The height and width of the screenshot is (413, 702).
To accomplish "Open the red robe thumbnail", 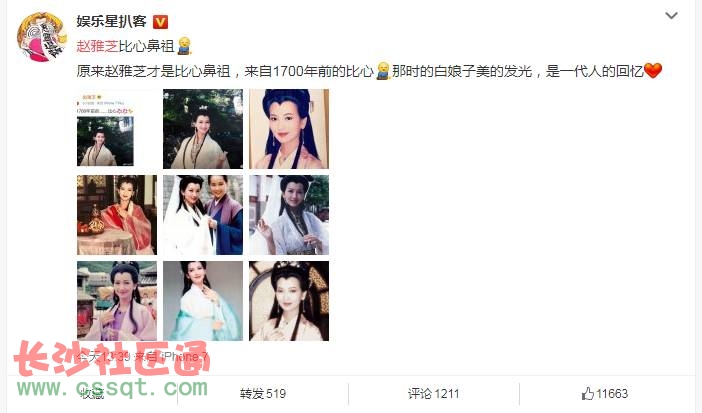I will click(x=116, y=215).
